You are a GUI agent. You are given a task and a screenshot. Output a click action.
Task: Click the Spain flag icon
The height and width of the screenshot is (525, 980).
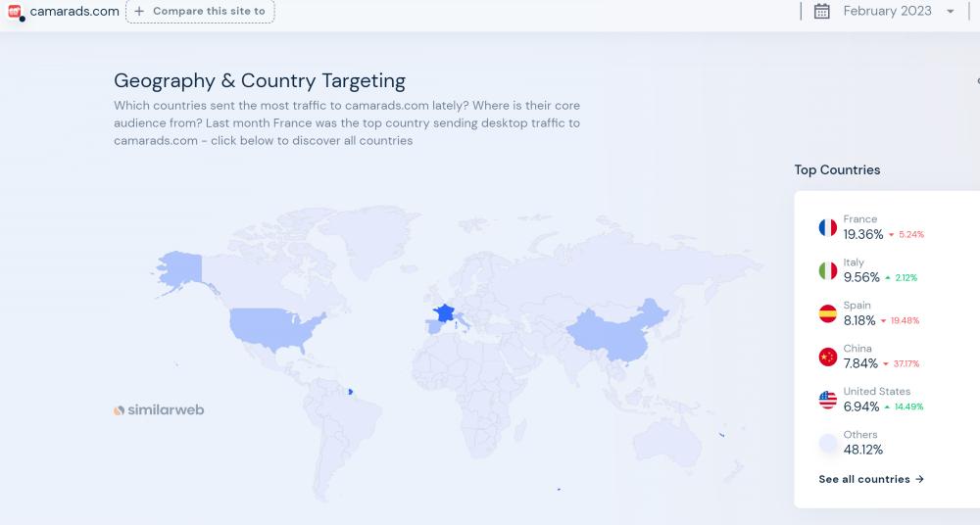828,313
